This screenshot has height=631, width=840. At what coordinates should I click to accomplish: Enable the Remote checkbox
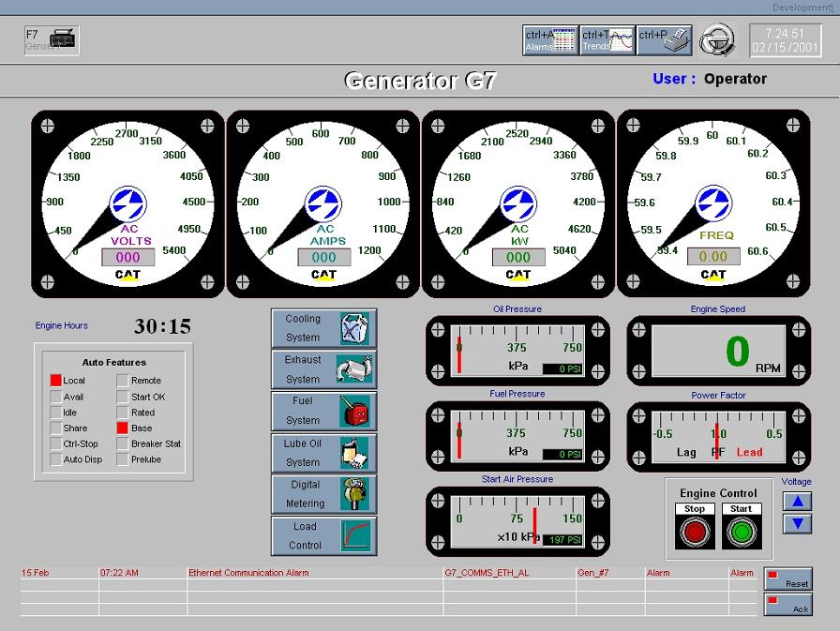[x=122, y=381]
